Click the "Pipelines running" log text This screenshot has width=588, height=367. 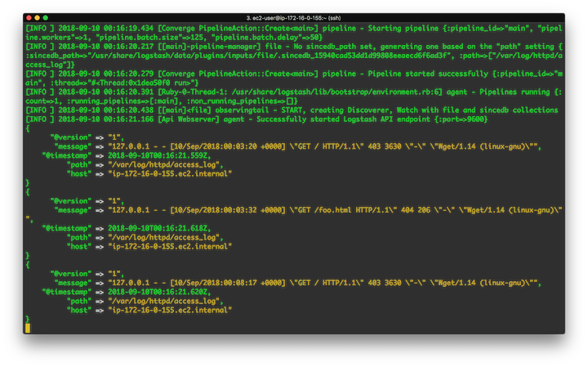click(514, 92)
